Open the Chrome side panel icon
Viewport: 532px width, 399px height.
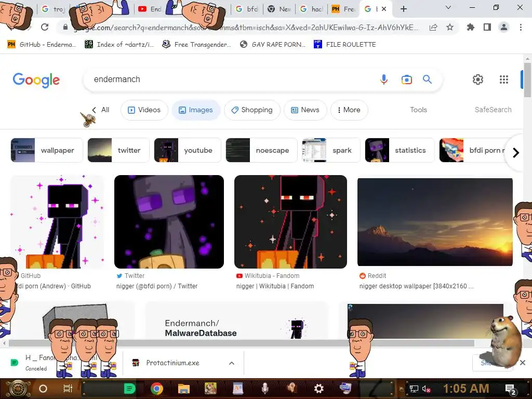pyautogui.click(x=487, y=27)
